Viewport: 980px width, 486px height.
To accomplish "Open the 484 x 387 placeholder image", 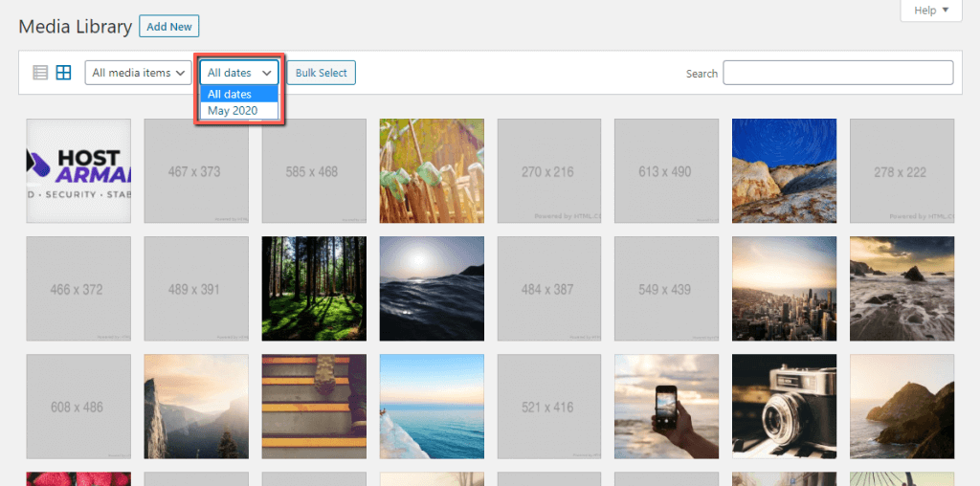I will pyautogui.click(x=549, y=289).
